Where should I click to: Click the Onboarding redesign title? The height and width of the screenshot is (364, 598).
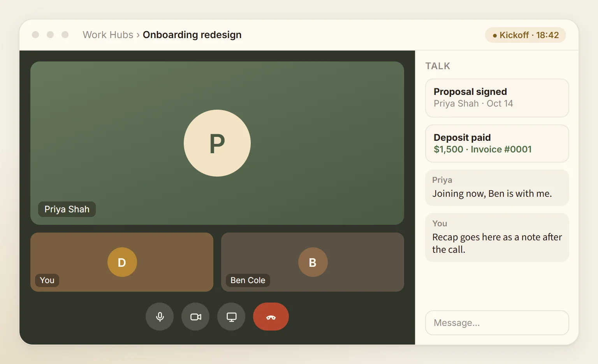click(192, 35)
